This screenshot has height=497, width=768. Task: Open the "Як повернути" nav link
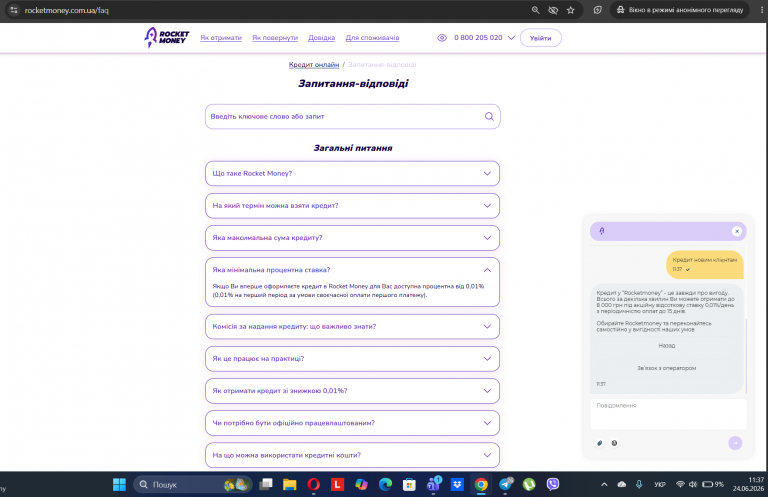click(275, 38)
